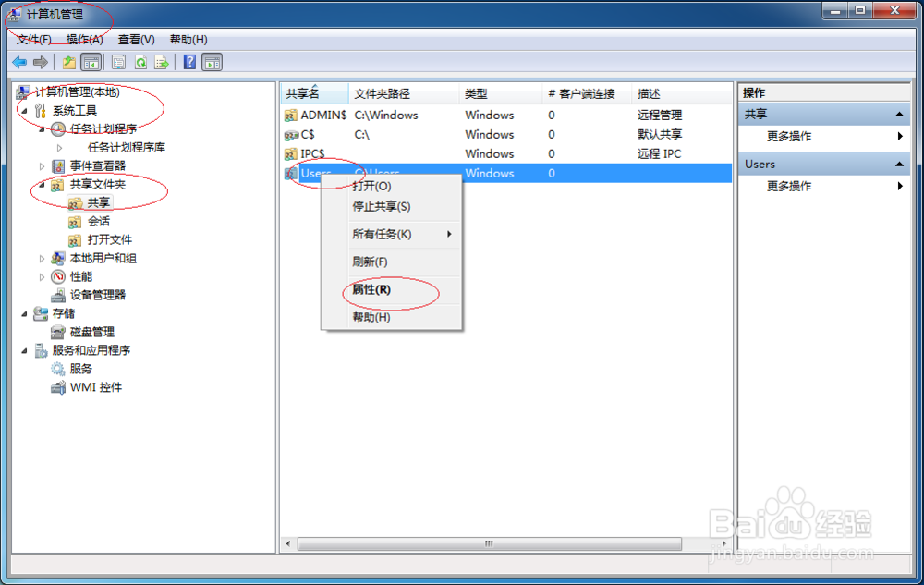This screenshot has height=585, width=924.
Task: Click the Refresh toolbar icon
Action: [140, 62]
